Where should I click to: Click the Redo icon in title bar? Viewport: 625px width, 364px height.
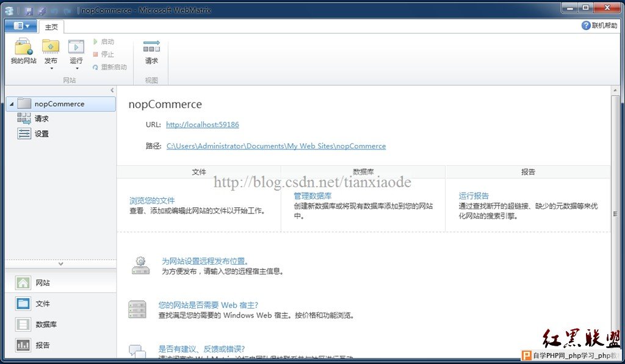(67, 11)
